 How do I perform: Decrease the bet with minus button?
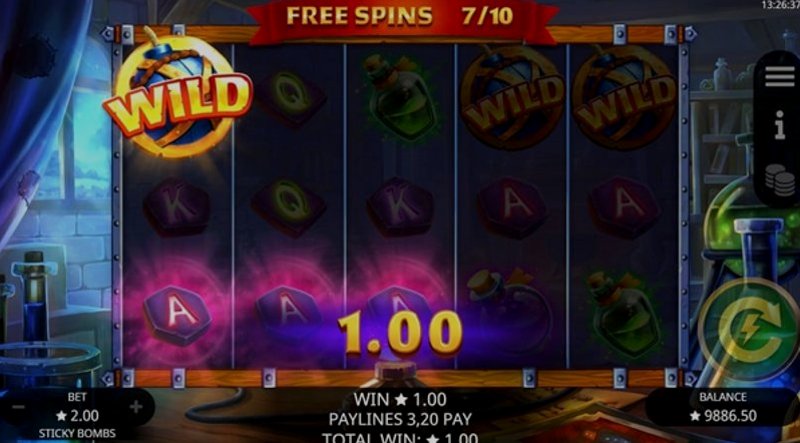pyautogui.click(x=18, y=407)
